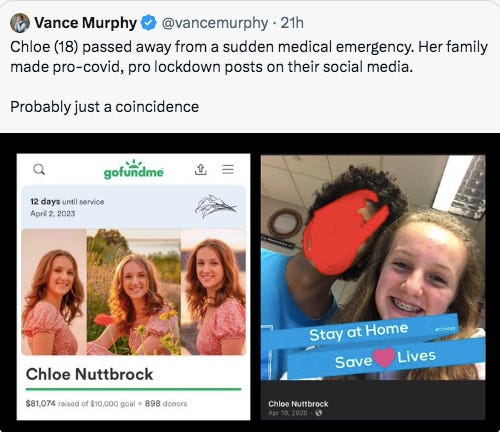Image resolution: width=500 pixels, height=432 pixels.
Task: Open the right portrait photo
Action: tap(213, 292)
